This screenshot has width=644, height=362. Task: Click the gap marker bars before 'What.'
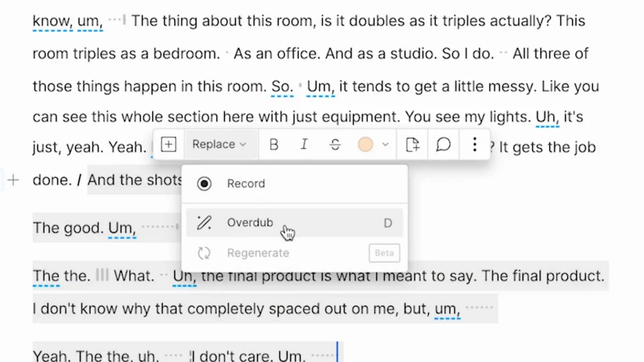pyautogui.click(x=102, y=275)
